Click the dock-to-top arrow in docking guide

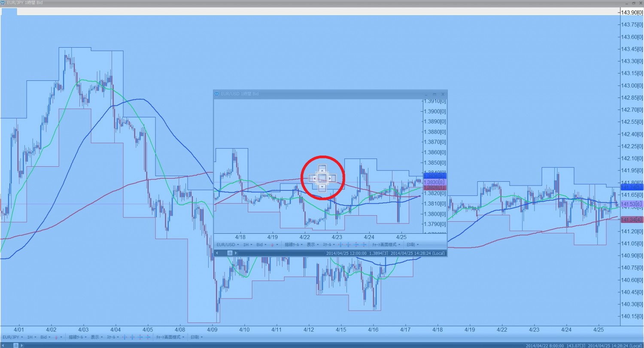[x=322, y=169]
